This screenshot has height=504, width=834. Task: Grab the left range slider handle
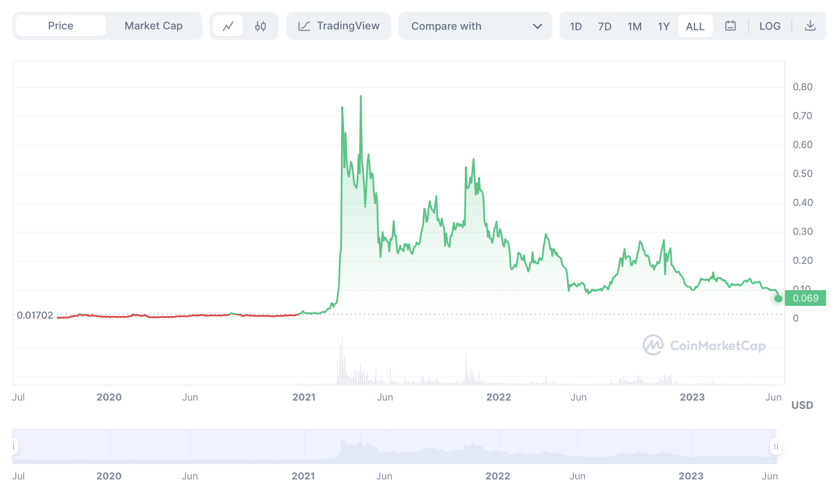(14, 447)
